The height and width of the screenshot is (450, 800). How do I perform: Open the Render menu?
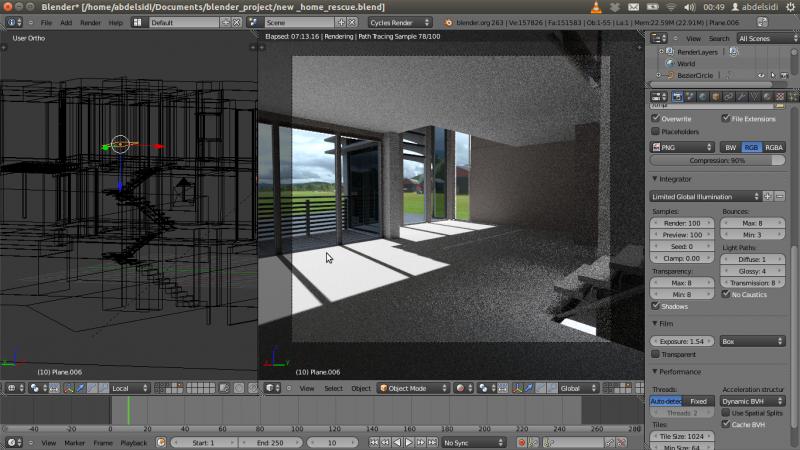[90, 22]
